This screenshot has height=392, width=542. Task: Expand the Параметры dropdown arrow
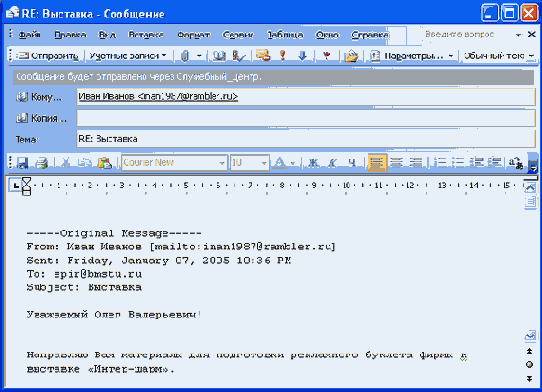(450, 56)
